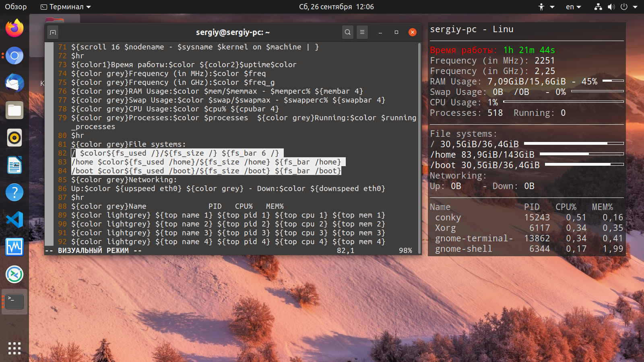Maximize the terminal window
Image resolution: width=644 pixels, height=362 pixels.
coord(396,32)
